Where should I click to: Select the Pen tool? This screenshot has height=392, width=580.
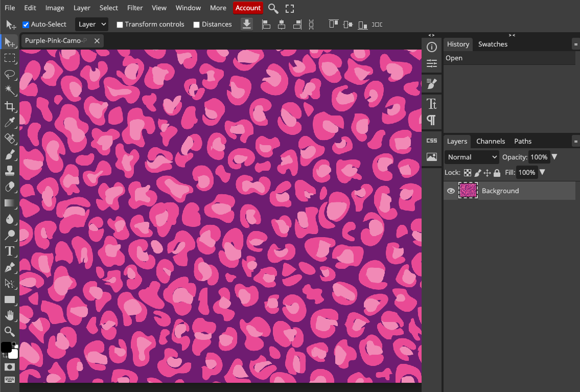[10, 267]
